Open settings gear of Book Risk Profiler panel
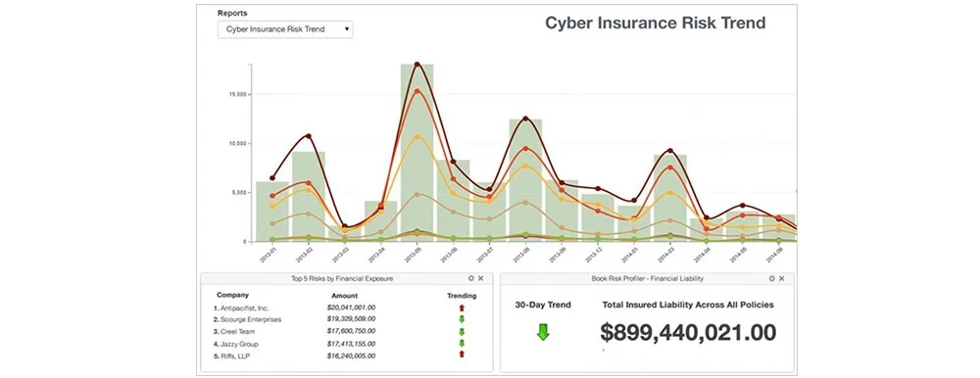This screenshot has height=378, width=980. [772, 279]
